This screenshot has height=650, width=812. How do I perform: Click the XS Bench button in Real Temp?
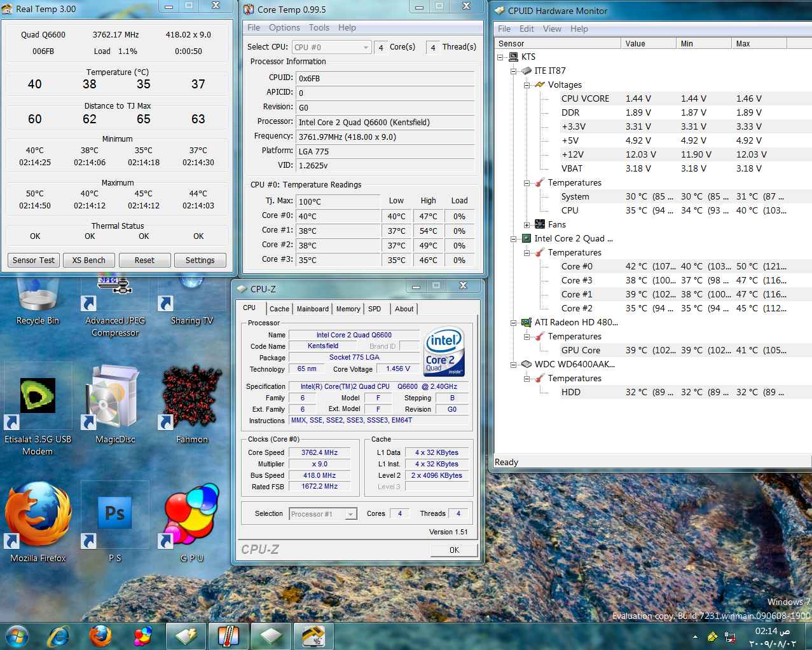tap(89, 260)
